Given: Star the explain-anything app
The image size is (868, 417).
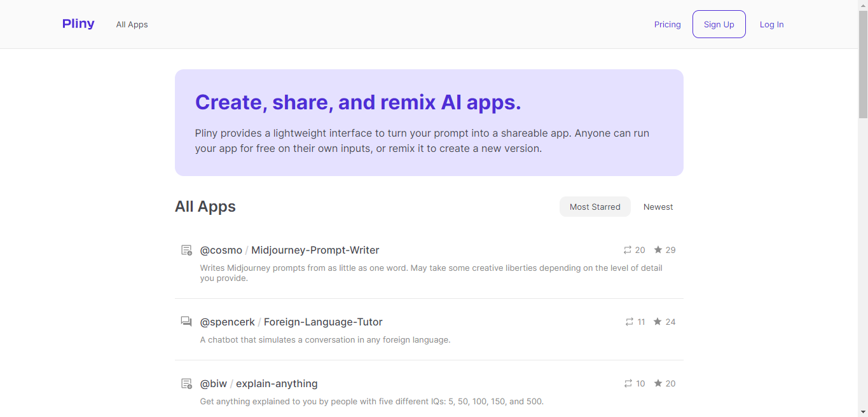Looking at the screenshot, I should point(658,383).
